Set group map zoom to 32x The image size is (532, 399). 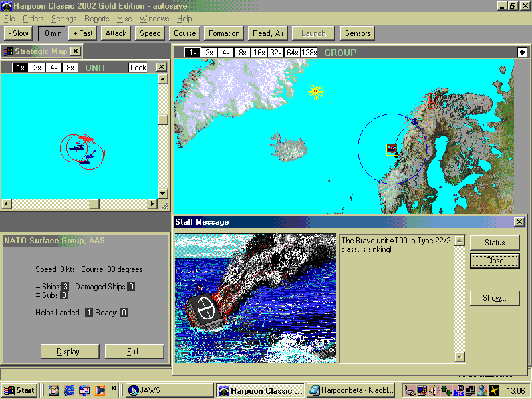click(275, 53)
